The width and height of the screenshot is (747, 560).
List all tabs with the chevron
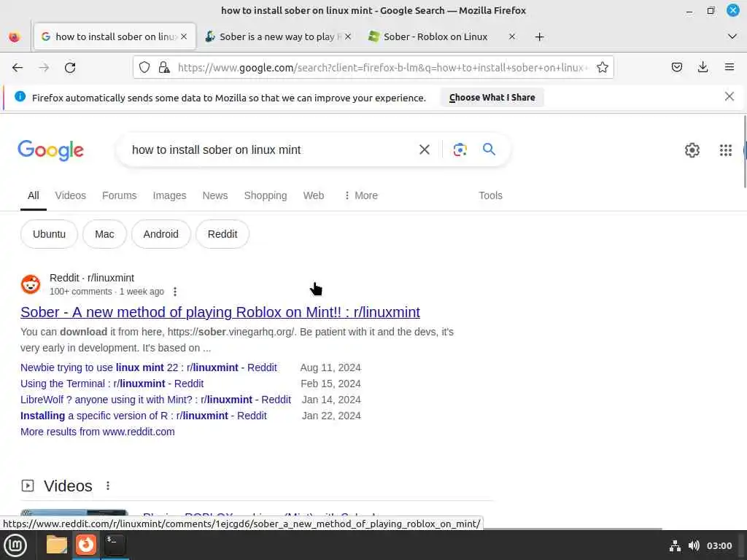tap(732, 36)
